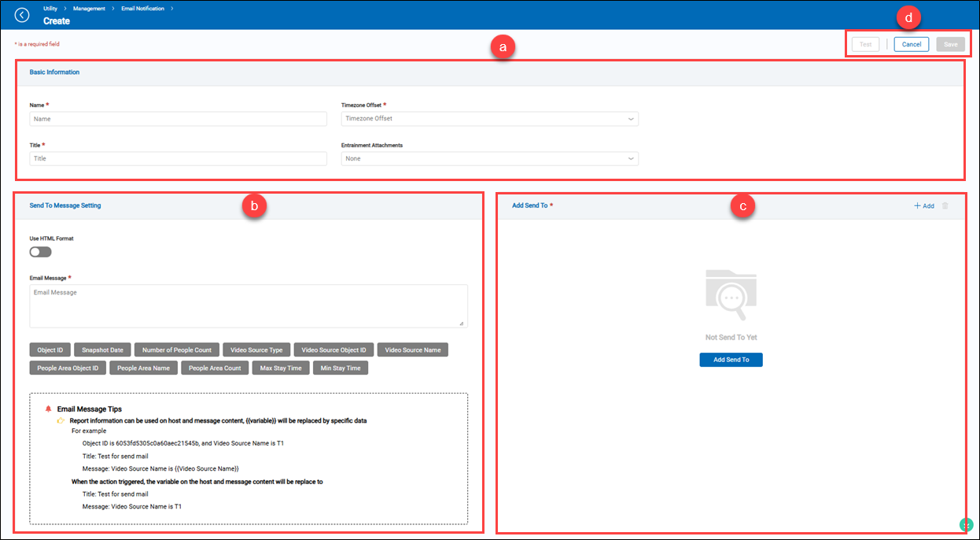Navigate to Management via breadcrumb
Viewport: 980px width, 540px height.
[x=88, y=8]
